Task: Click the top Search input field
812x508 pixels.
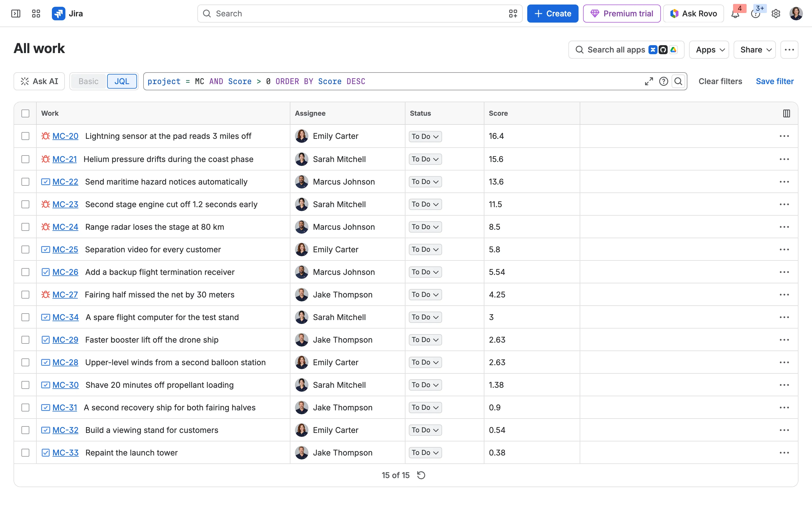Action: pos(360,14)
